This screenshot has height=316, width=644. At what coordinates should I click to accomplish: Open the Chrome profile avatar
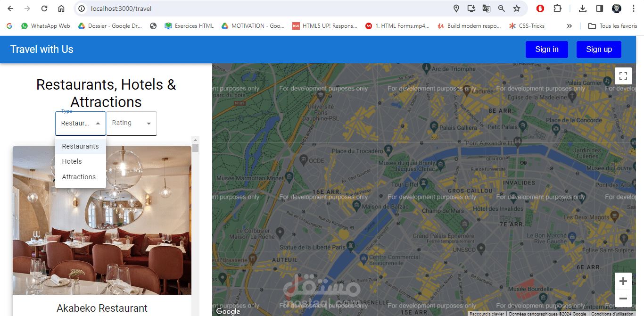coord(617,8)
